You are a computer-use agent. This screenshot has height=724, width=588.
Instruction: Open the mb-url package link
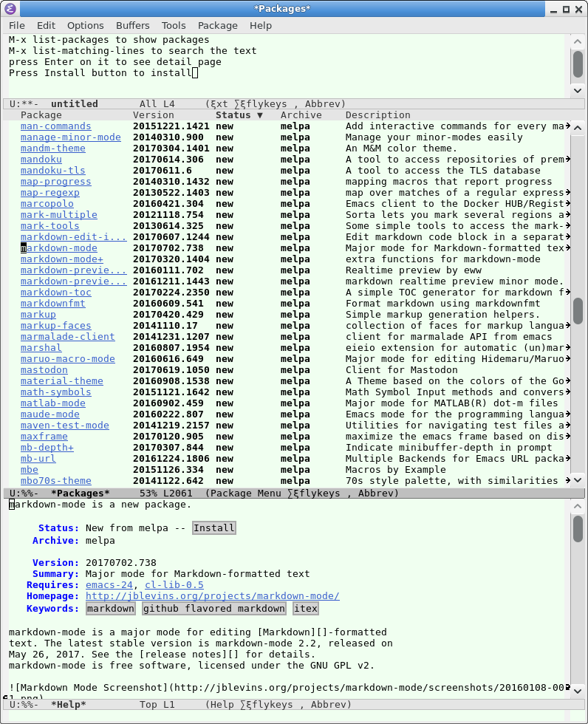(x=38, y=459)
